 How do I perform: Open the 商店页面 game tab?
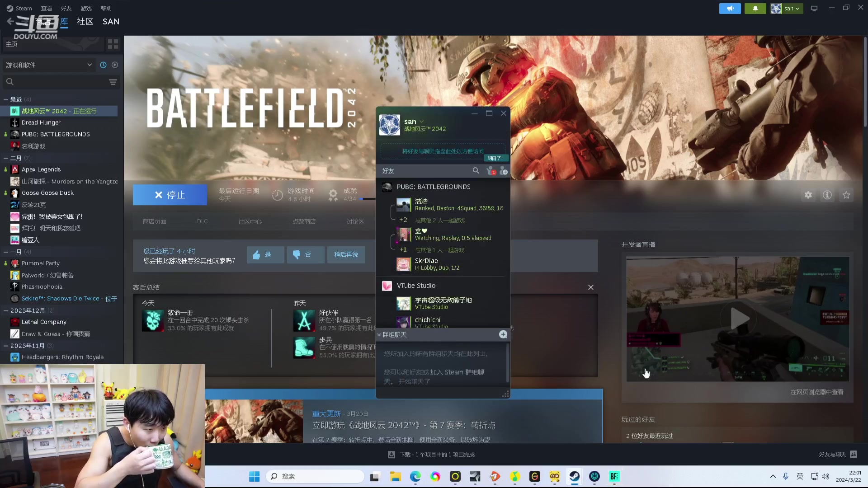pos(155,221)
